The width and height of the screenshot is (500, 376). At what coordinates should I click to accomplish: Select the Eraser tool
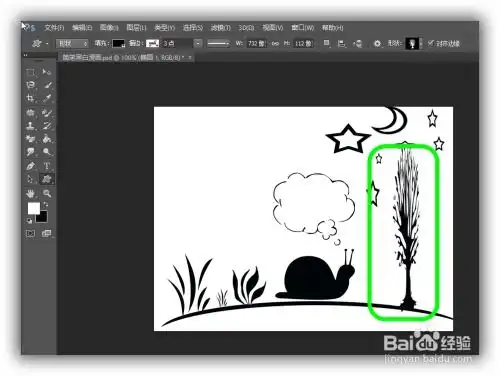coord(30,139)
